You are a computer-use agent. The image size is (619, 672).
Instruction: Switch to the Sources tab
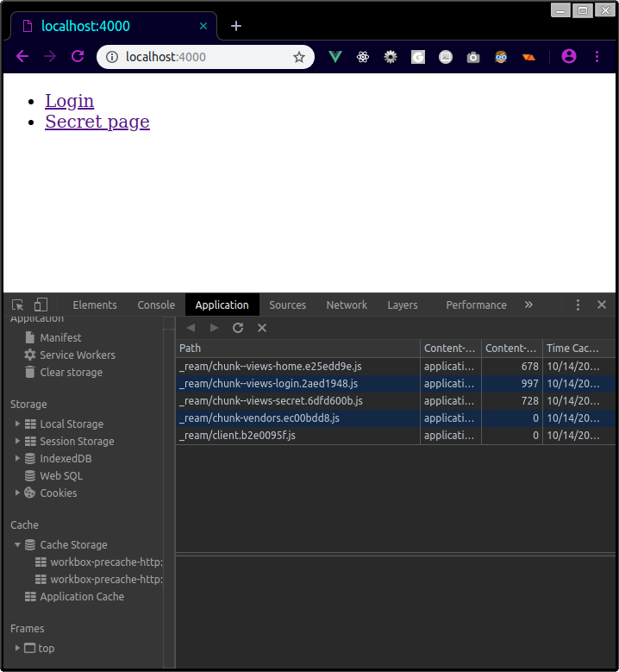[x=287, y=305]
